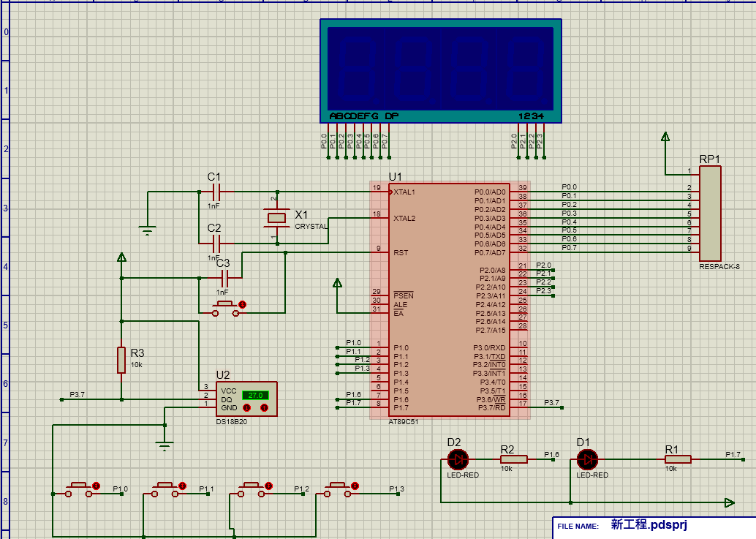
Task: Select the ground symbol left of C2
Action: click(148, 231)
